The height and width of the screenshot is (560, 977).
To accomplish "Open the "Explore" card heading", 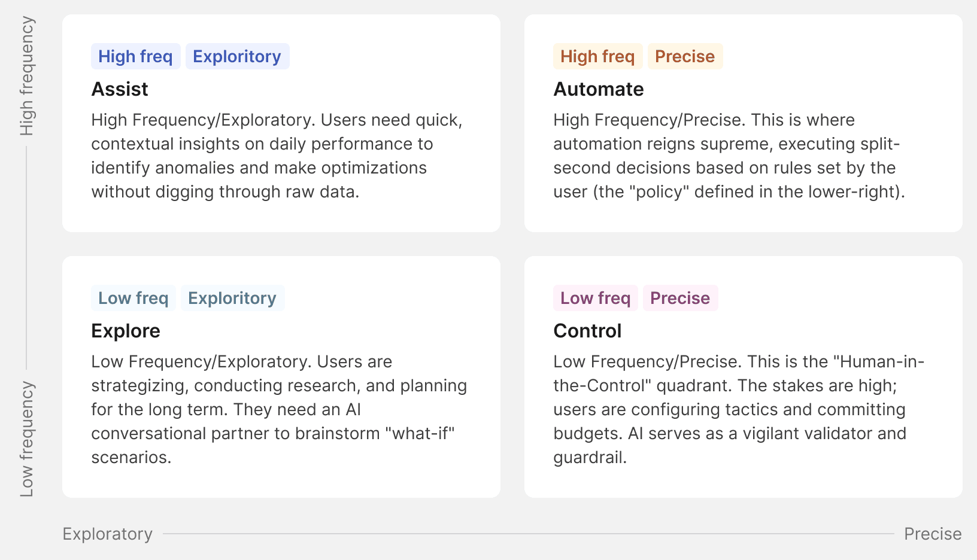I will pyautogui.click(x=126, y=331).
